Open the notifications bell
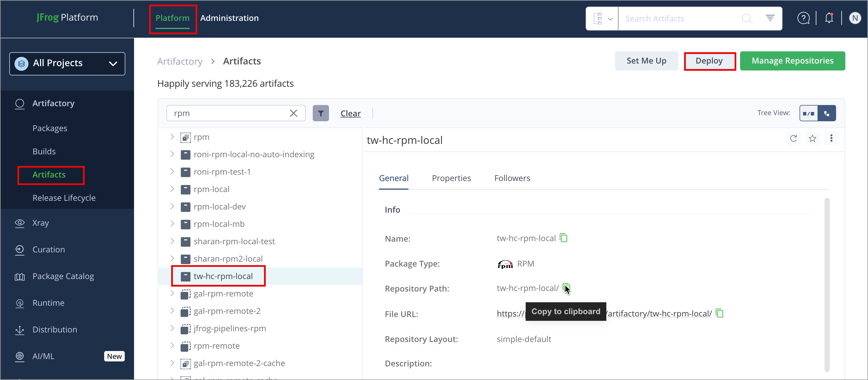 [829, 18]
